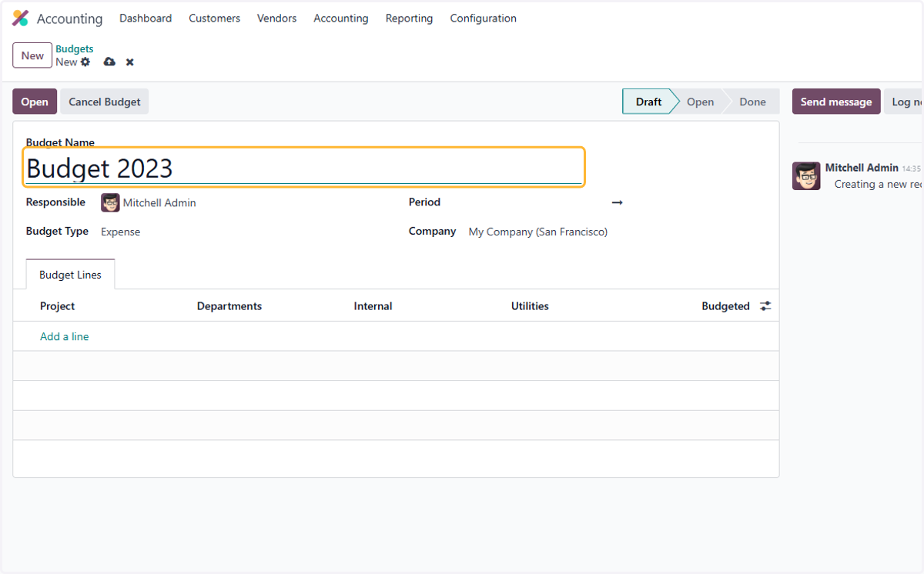Select the Done status stage
The width and height of the screenshot is (924, 574).
coord(752,102)
